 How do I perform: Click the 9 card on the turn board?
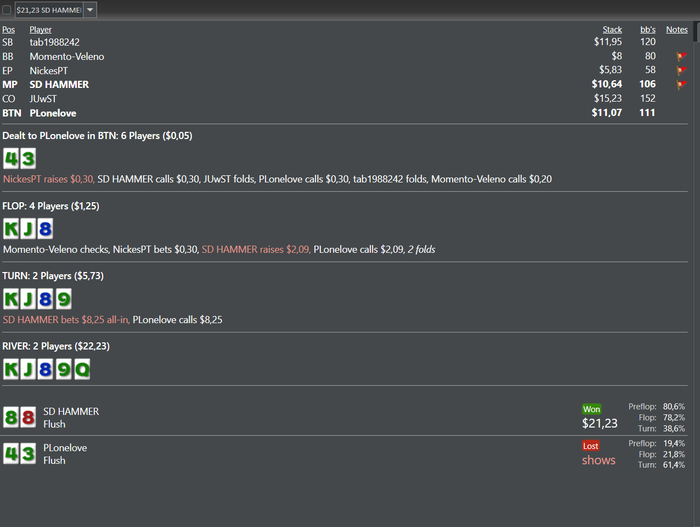point(63,299)
